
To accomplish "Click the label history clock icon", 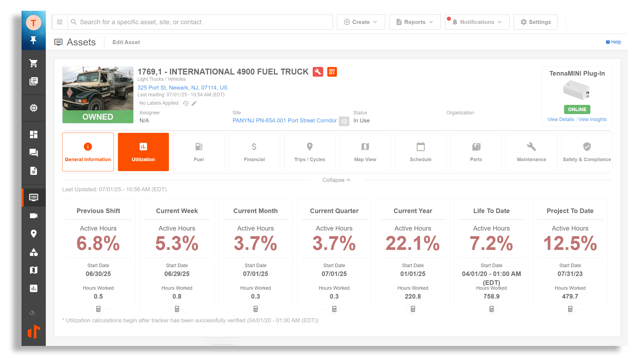I will (x=186, y=103).
